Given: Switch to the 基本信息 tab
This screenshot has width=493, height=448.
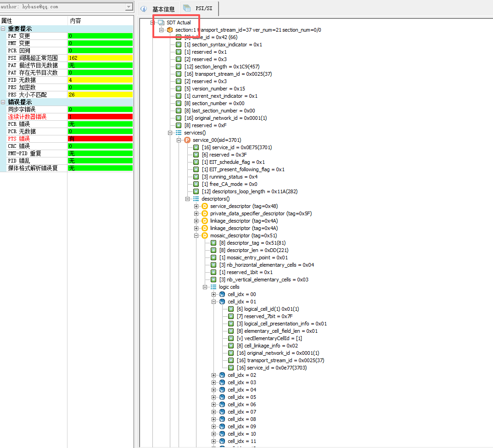Looking at the screenshot, I should 159,9.
